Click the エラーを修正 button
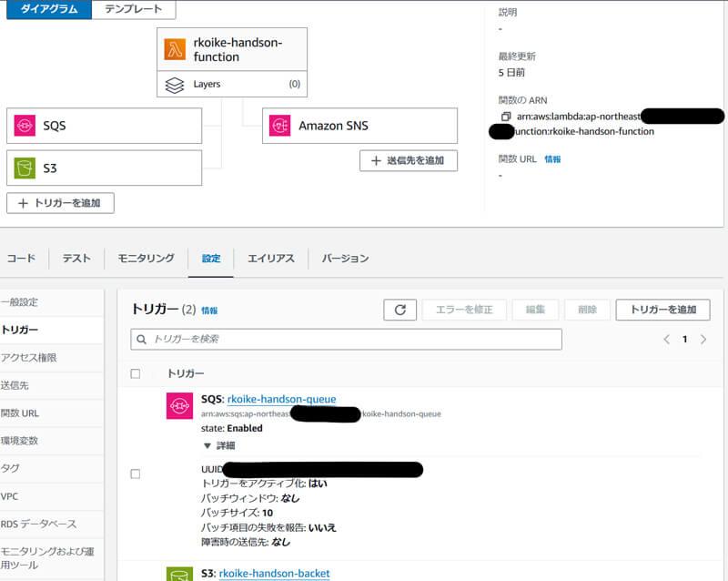The height and width of the screenshot is (581, 728). click(464, 310)
